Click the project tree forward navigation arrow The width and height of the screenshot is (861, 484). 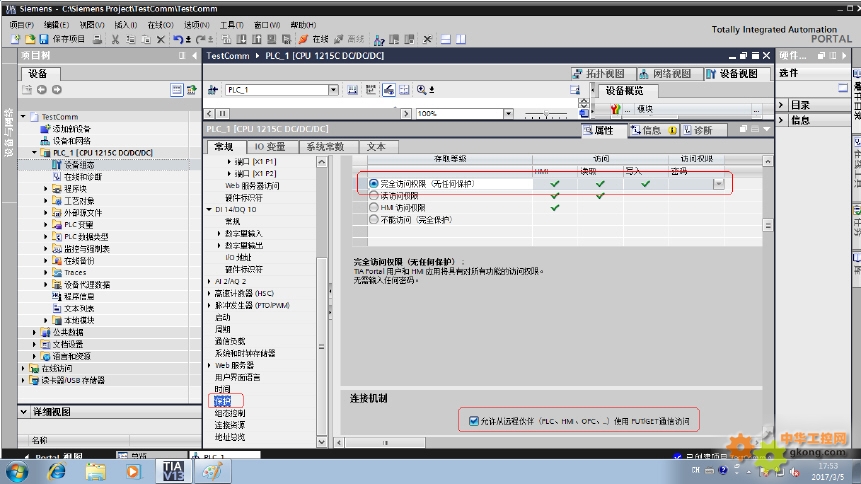coord(57,90)
